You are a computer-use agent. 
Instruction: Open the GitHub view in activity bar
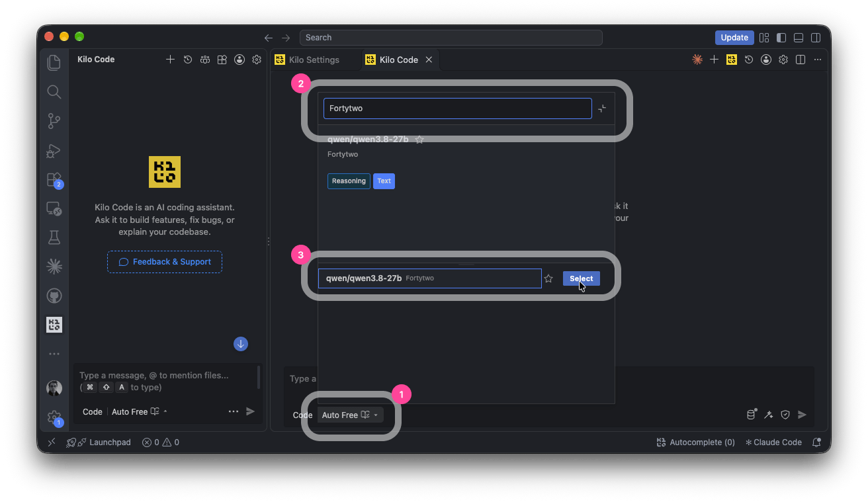[54, 296]
